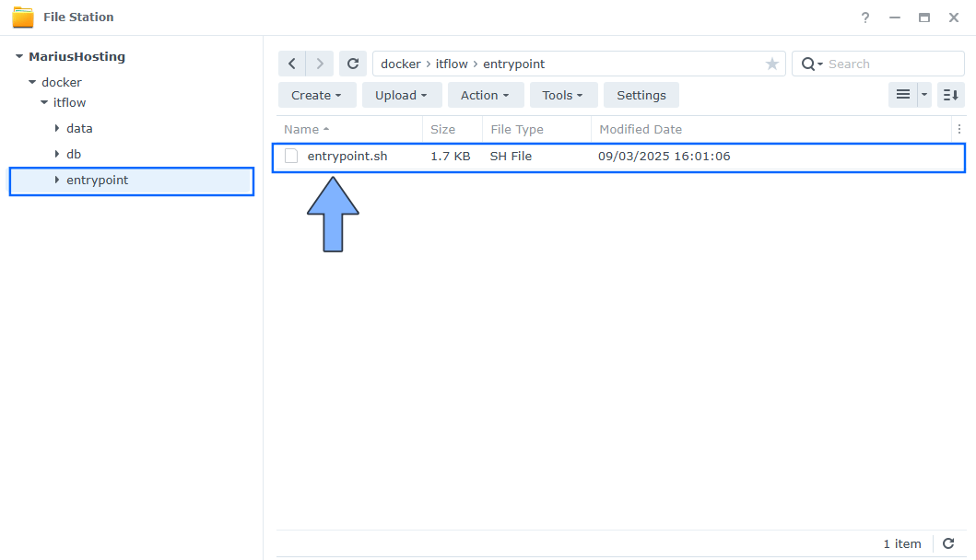The height and width of the screenshot is (560, 976).
Task: Go forward with the right arrow button
Action: (x=319, y=64)
